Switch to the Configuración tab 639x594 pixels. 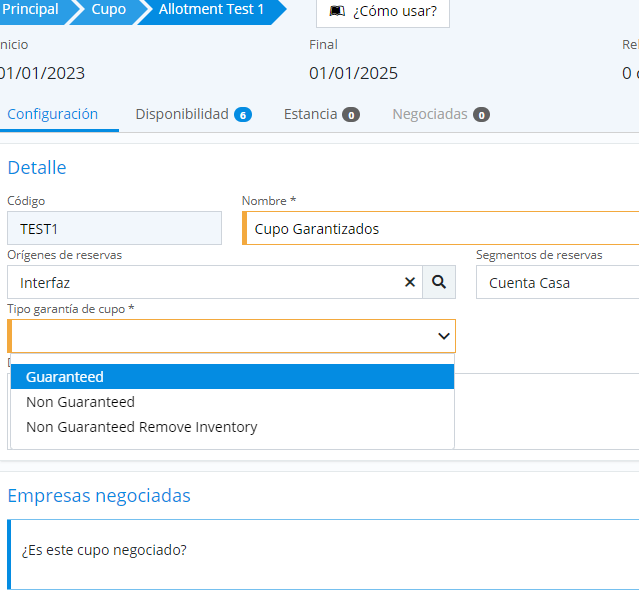click(53, 114)
